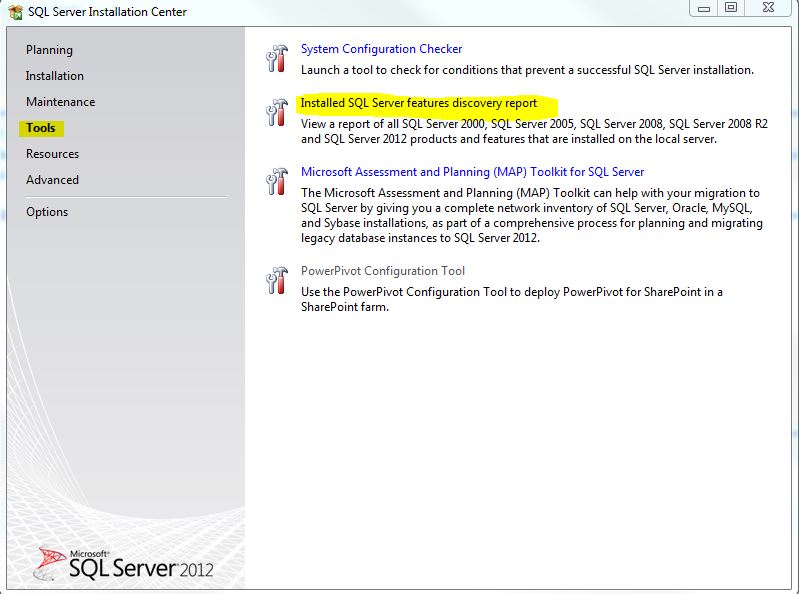Click the features discovery report tool icon
Viewport: 799px width, 594px height.
(277, 113)
